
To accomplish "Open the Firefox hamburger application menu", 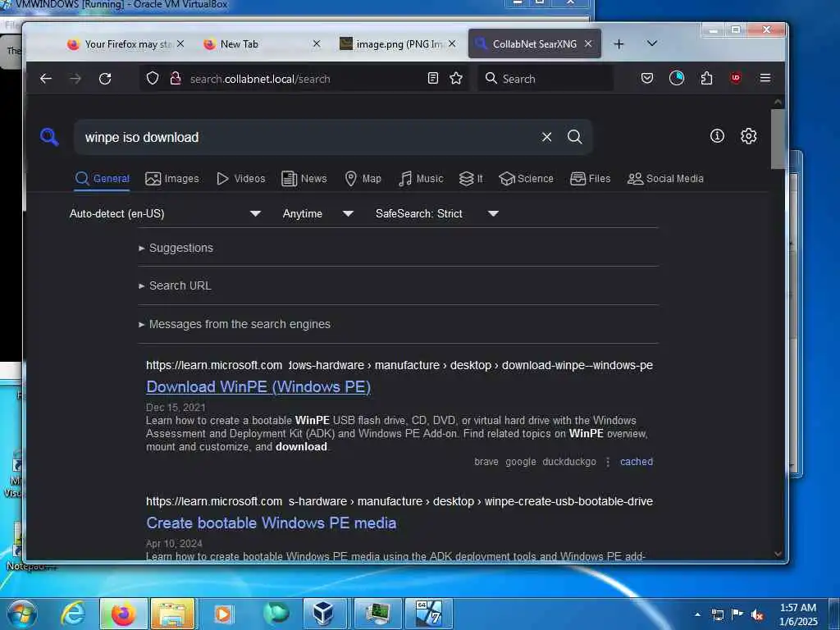I will point(765,78).
